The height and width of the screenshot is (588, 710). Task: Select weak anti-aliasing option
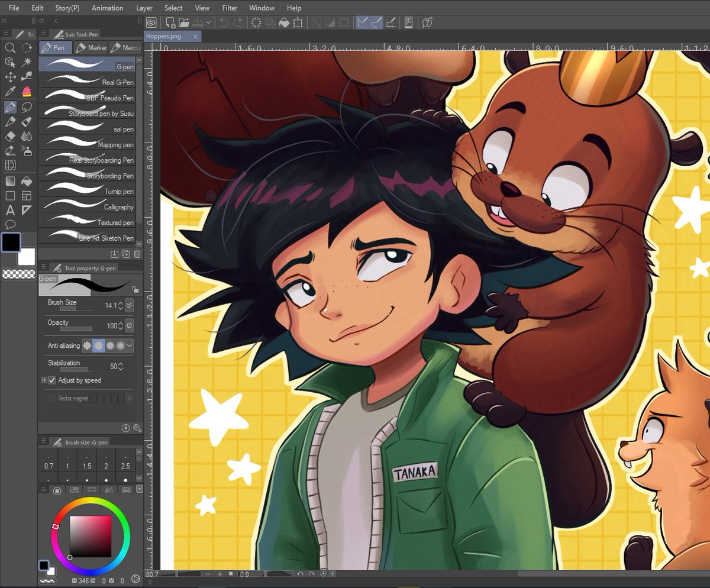99,345
